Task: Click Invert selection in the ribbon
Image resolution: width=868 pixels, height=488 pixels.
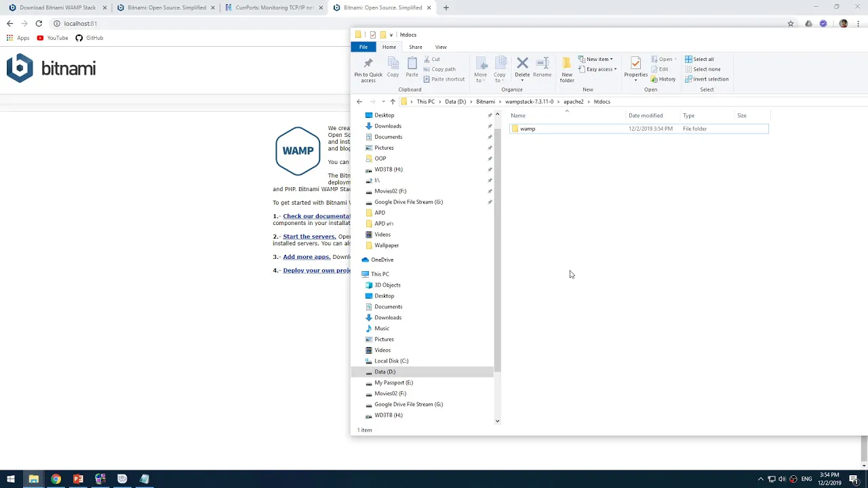Action: tap(707, 79)
